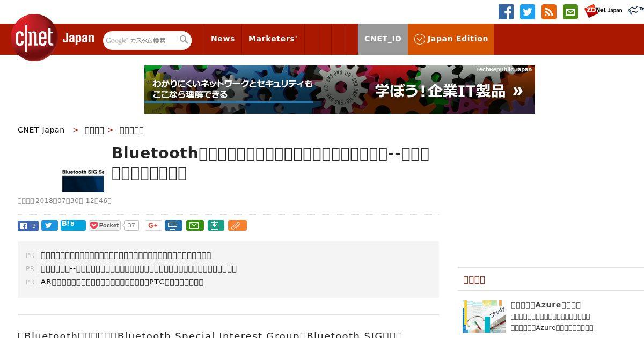Tweet the article using the share bar Twitter button
Image resolution: width=644 pixels, height=338 pixels.
[x=49, y=226]
